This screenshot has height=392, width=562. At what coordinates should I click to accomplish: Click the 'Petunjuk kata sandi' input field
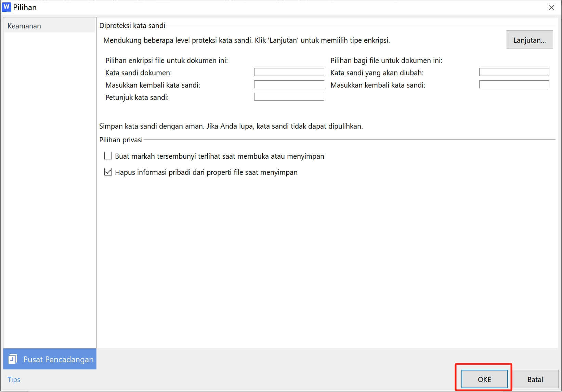[289, 96]
